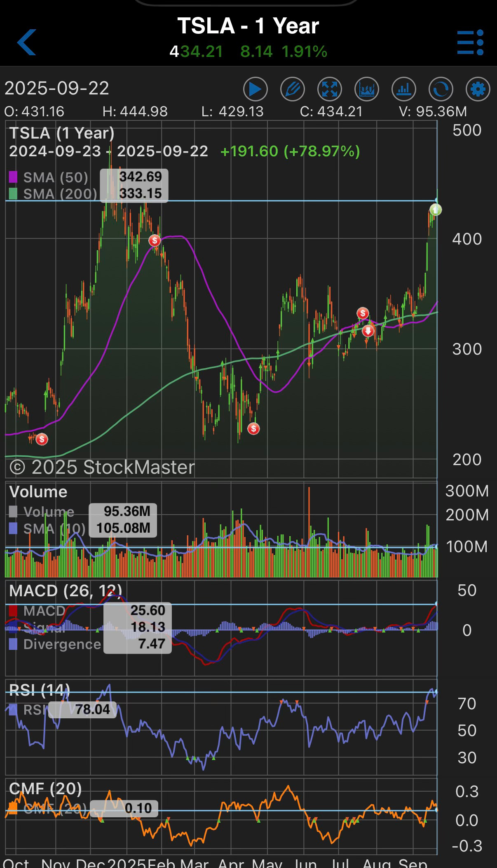Tap the header change 1.91%
Viewport: 497px width, 868px height.
click(305, 52)
